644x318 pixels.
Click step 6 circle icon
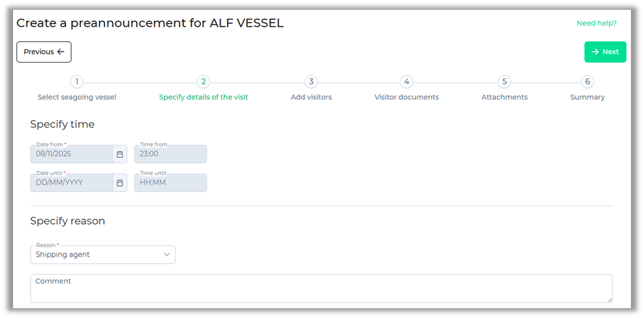588,82
